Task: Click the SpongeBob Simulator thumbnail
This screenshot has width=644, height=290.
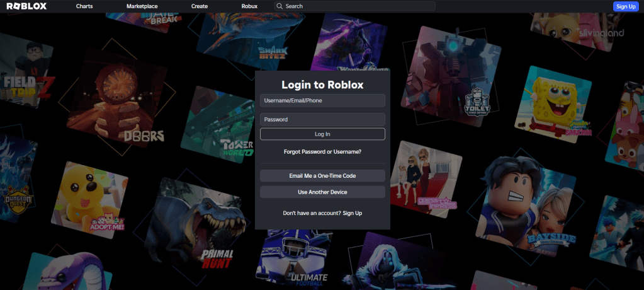Action: coord(553,105)
